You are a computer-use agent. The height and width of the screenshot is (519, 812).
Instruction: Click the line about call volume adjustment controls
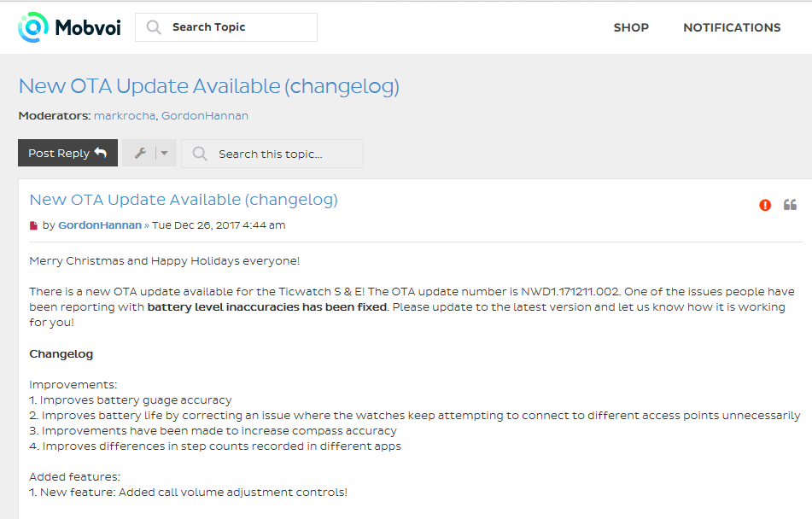coord(189,493)
